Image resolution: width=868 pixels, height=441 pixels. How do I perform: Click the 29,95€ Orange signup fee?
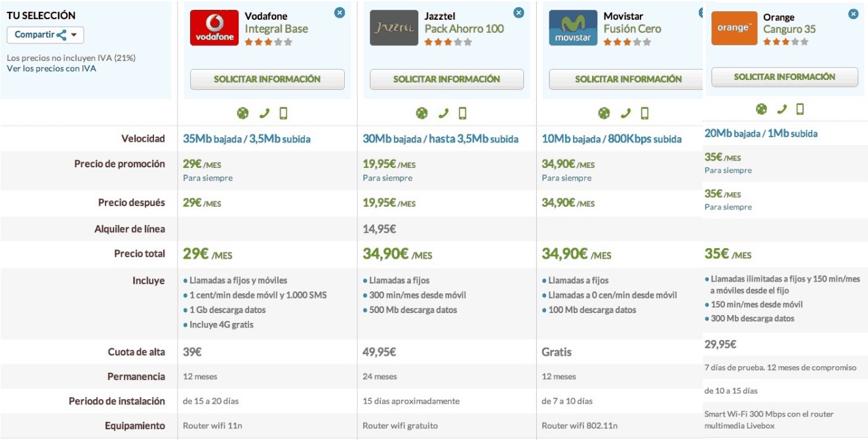tap(720, 344)
